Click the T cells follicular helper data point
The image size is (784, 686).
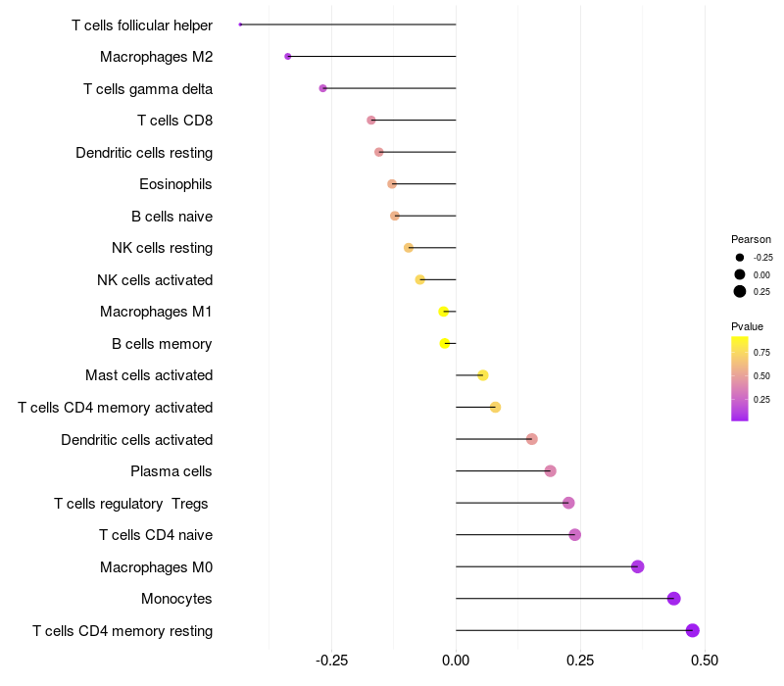pyautogui.click(x=240, y=24)
